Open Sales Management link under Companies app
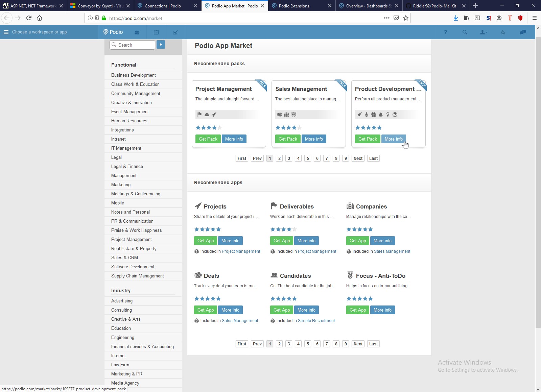The height and width of the screenshot is (392, 541). 392,251
